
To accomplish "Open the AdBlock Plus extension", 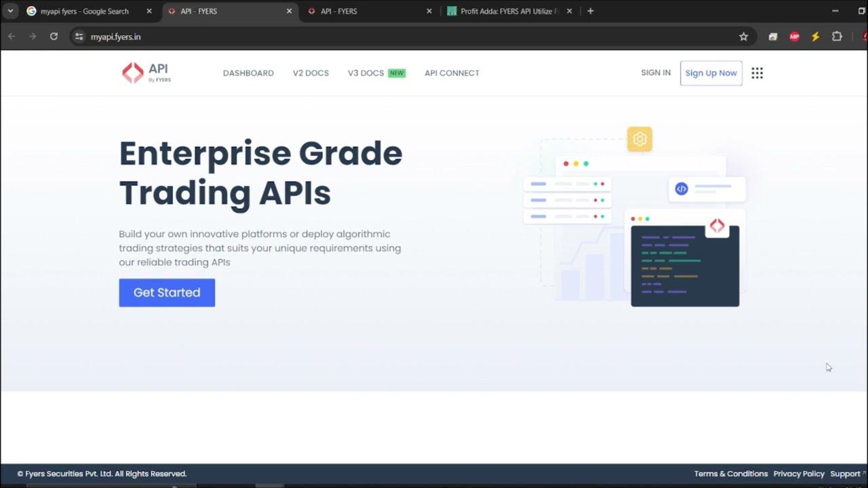I will point(794,37).
